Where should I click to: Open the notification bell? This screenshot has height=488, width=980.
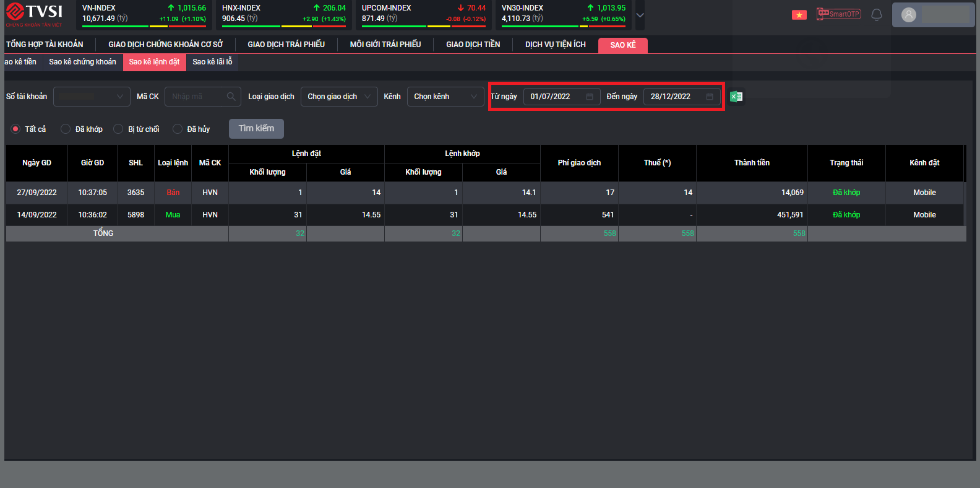876,14
